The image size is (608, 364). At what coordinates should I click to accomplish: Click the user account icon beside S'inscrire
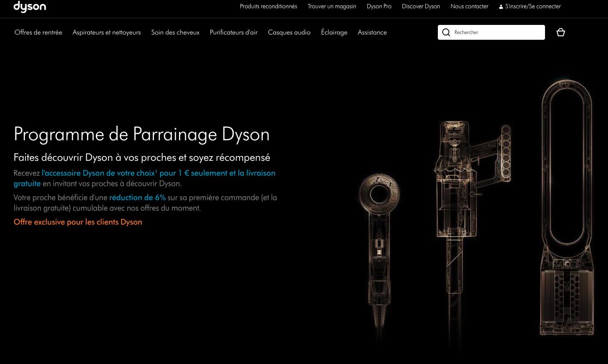pos(501,7)
